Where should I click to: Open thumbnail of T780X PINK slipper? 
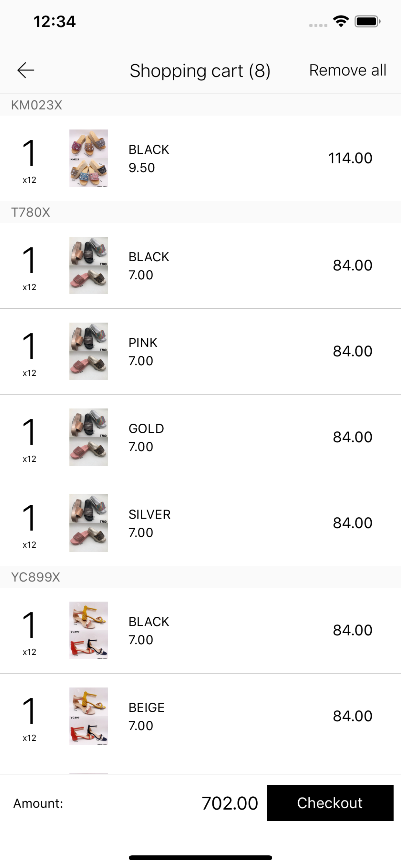(x=88, y=351)
